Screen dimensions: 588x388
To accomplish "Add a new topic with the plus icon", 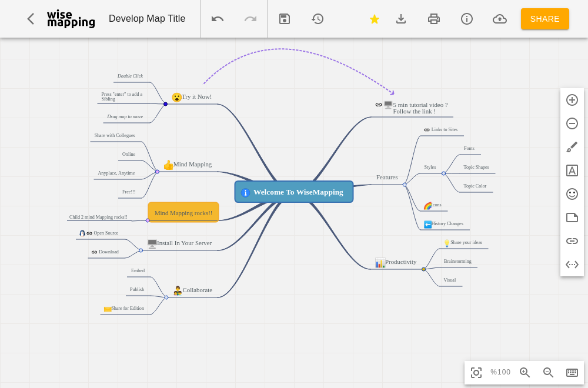I will point(572,100).
